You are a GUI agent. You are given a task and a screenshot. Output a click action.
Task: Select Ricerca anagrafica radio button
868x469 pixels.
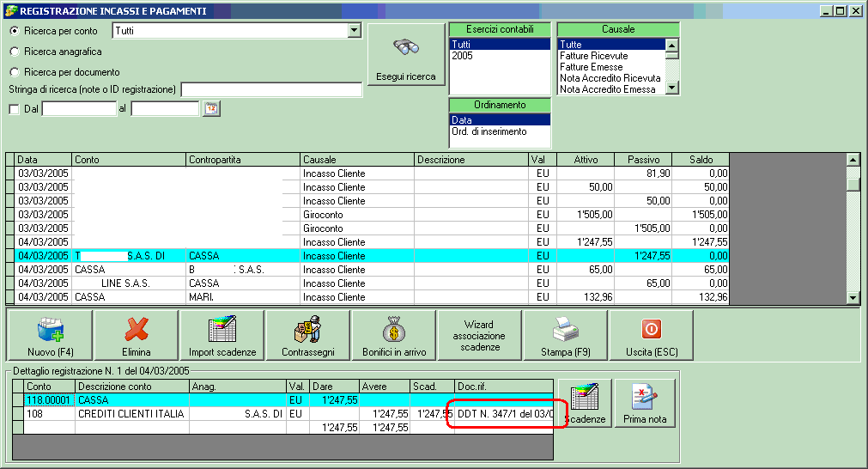(x=15, y=52)
